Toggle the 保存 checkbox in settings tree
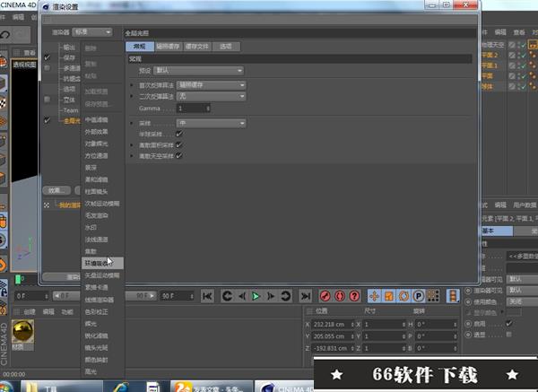538x392 pixels. click(x=48, y=57)
